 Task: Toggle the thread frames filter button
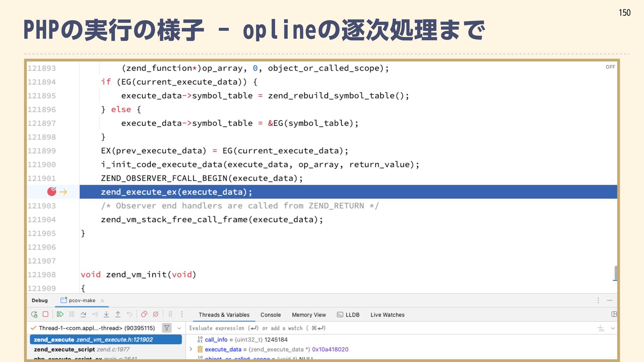[167, 328]
